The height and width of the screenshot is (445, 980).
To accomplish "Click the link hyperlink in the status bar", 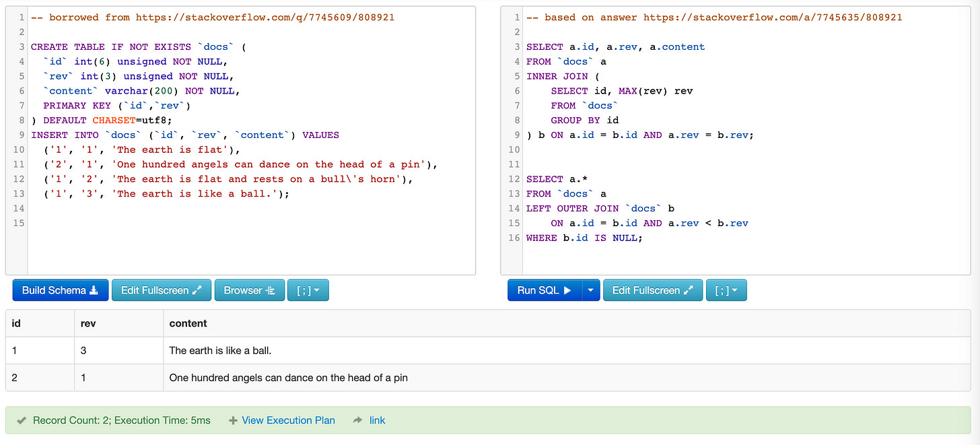I will point(378,419).
